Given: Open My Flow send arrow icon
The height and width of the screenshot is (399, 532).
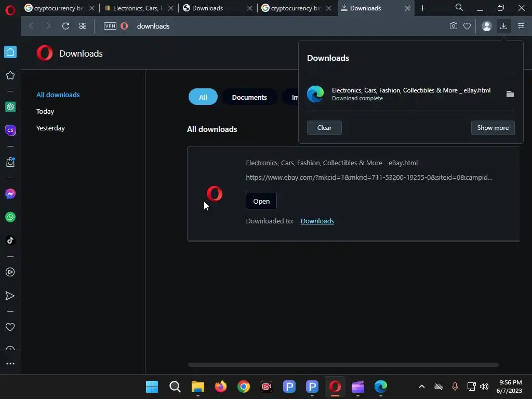Looking at the screenshot, I should tap(10, 296).
